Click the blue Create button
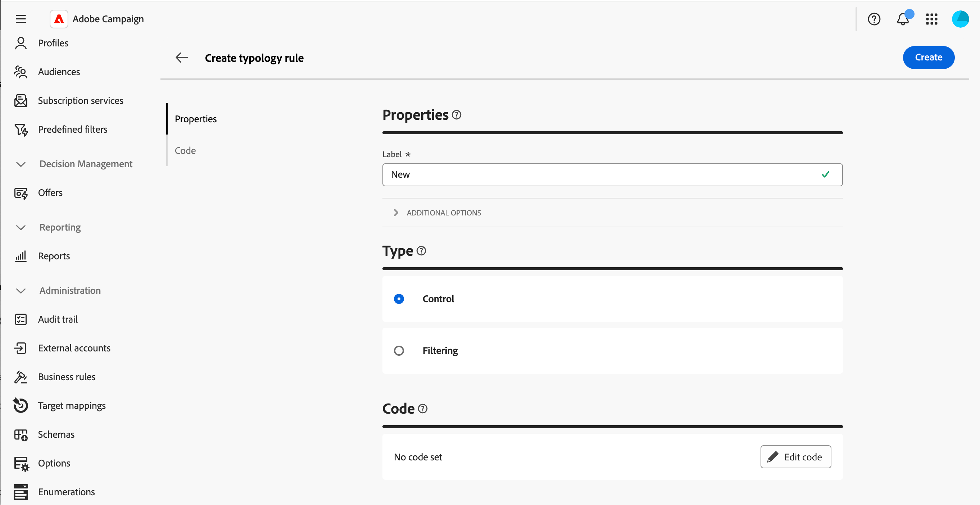980x505 pixels. pyautogui.click(x=928, y=58)
